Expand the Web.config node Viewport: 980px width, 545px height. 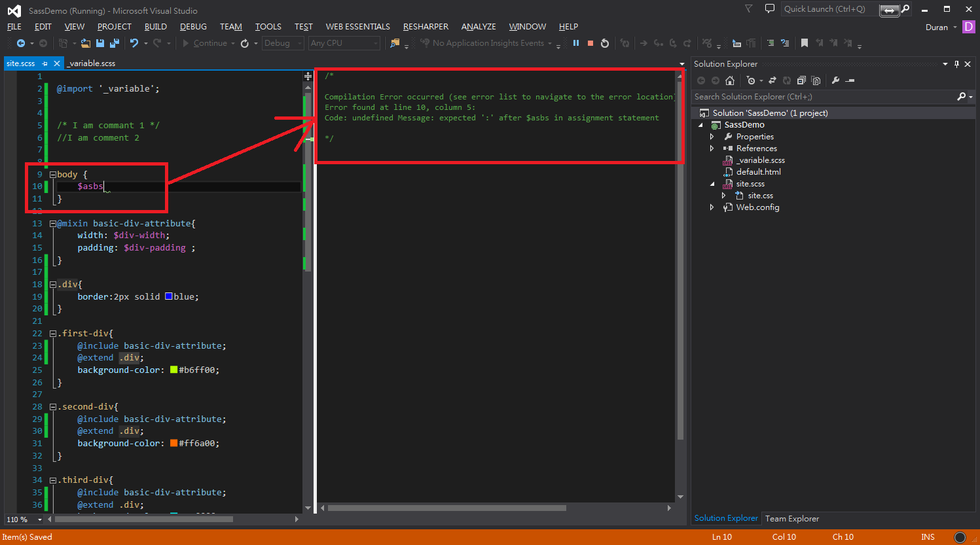tap(712, 207)
